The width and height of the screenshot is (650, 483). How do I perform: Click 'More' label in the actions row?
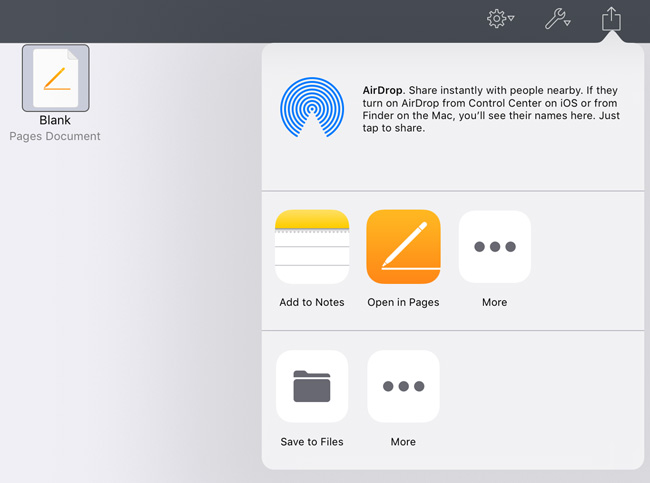(x=403, y=442)
